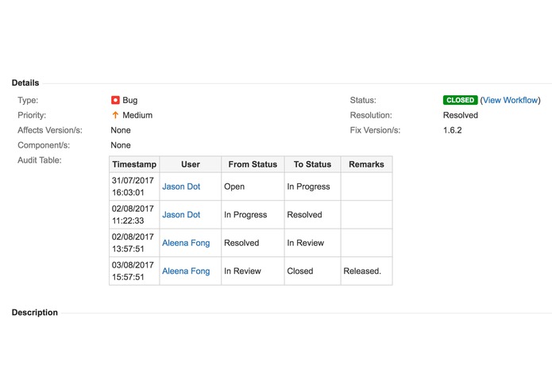Click the Status: field label

pos(363,100)
